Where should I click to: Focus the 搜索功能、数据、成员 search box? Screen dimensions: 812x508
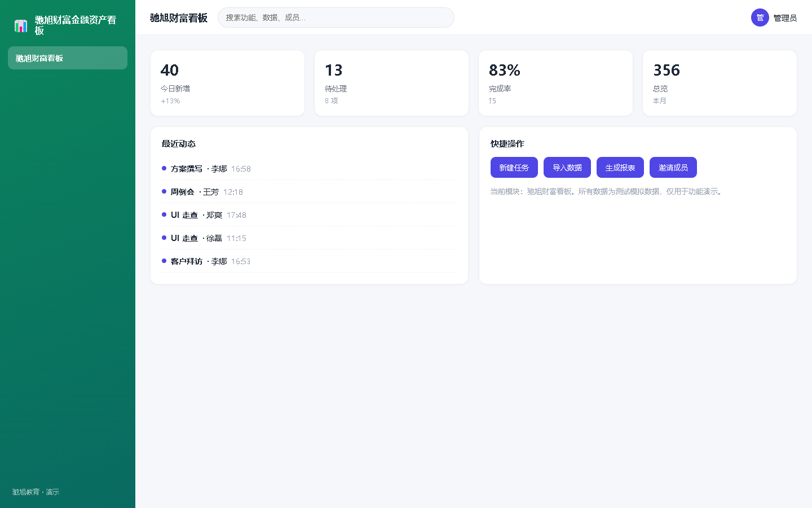336,17
